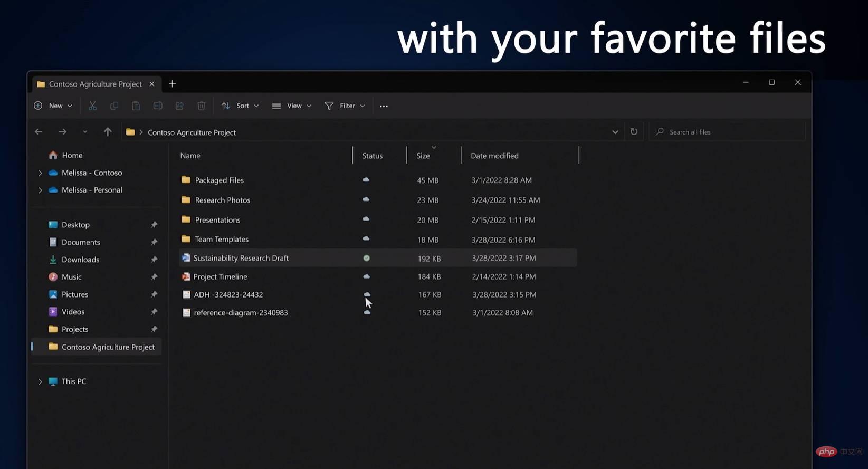The width and height of the screenshot is (868, 469).
Task: Sort by the Name column header
Action: click(x=190, y=156)
